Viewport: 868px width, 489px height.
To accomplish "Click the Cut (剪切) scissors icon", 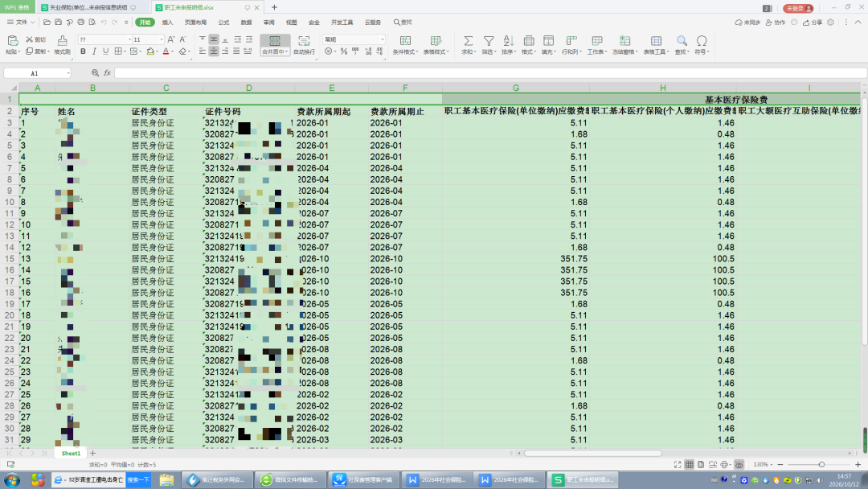I will (30, 39).
